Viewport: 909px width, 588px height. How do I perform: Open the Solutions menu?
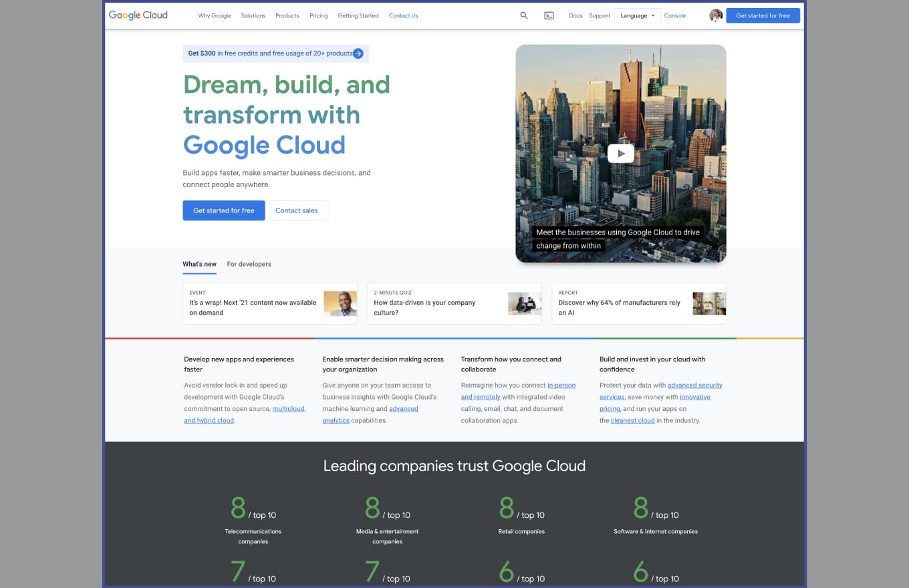click(253, 15)
